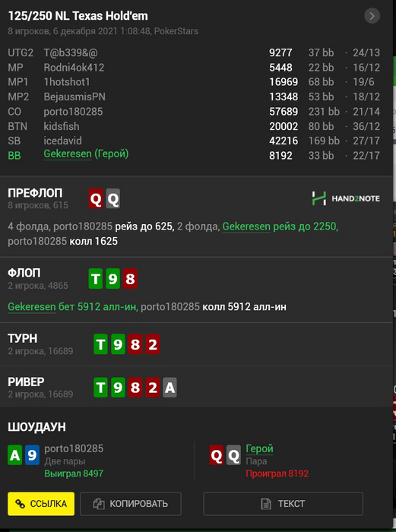This screenshot has height=532, width=396.
Task: Open Gekeresen hero name in player list
Action: pyautogui.click(x=68, y=154)
